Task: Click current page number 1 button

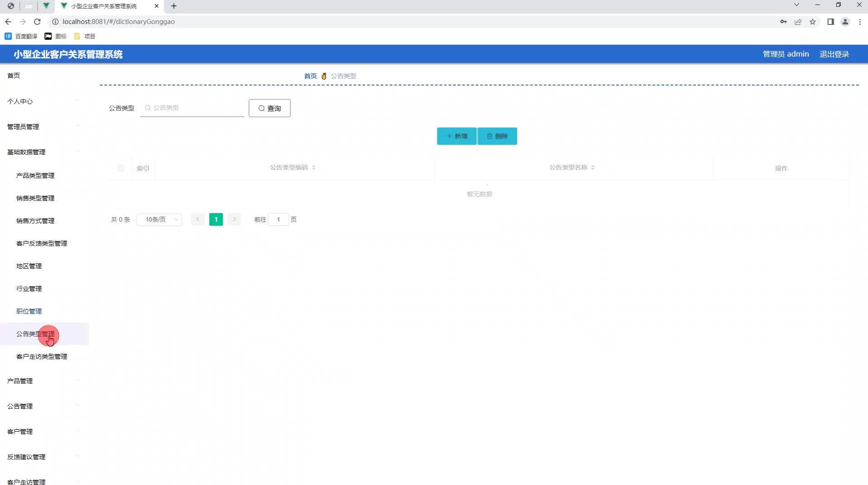Action: (216, 219)
